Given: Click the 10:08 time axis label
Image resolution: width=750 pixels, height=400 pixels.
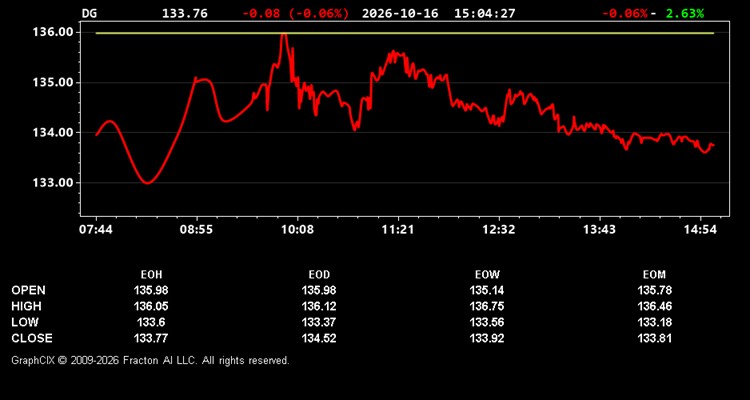Looking at the screenshot, I should (x=297, y=230).
